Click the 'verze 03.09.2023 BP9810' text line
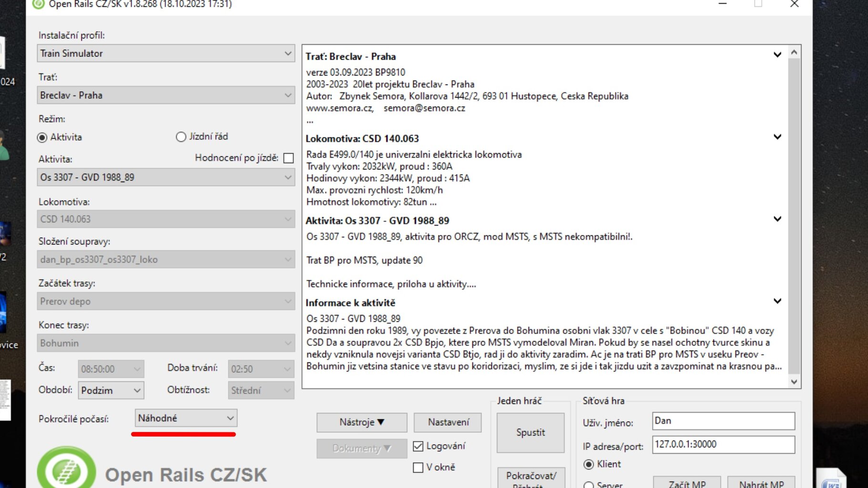This screenshot has height=488, width=868. [x=356, y=72]
